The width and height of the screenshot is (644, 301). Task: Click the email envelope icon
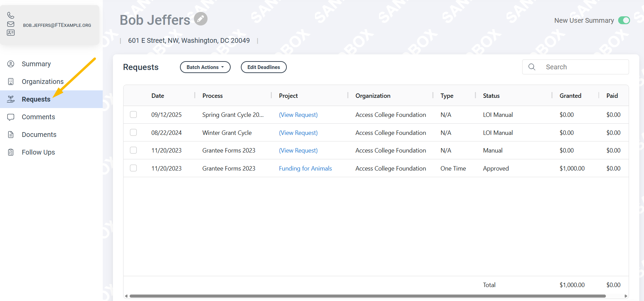[x=11, y=24]
